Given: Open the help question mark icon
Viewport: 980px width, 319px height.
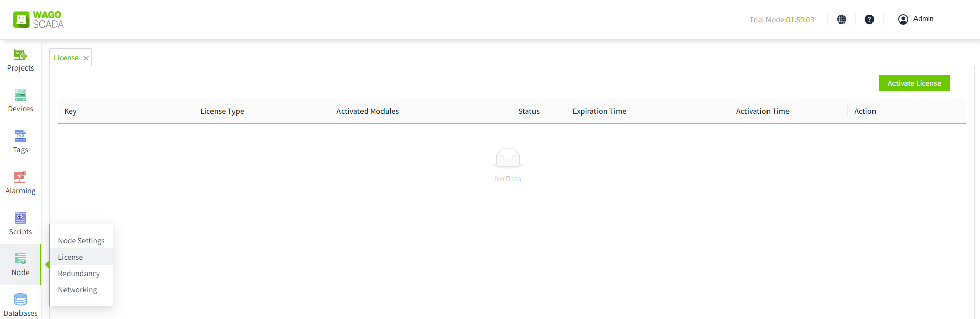Looking at the screenshot, I should click(869, 19).
